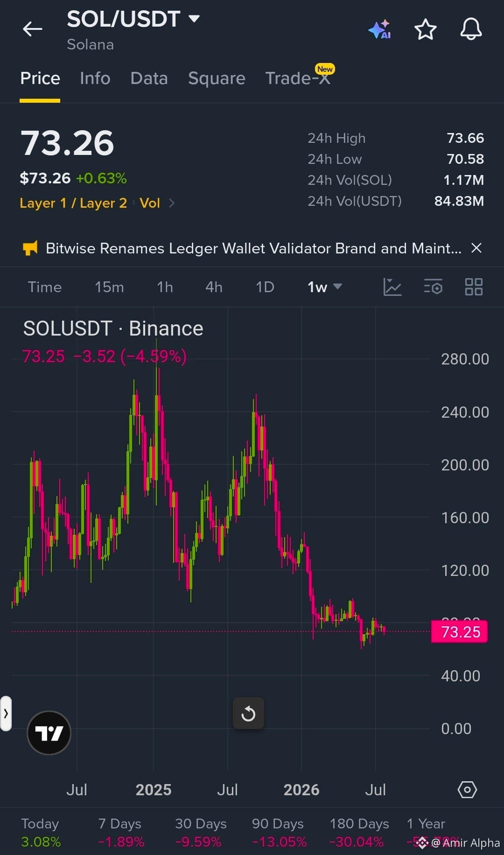
Task: Open the grid layout more-tools icon
Action: coord(474,287)
